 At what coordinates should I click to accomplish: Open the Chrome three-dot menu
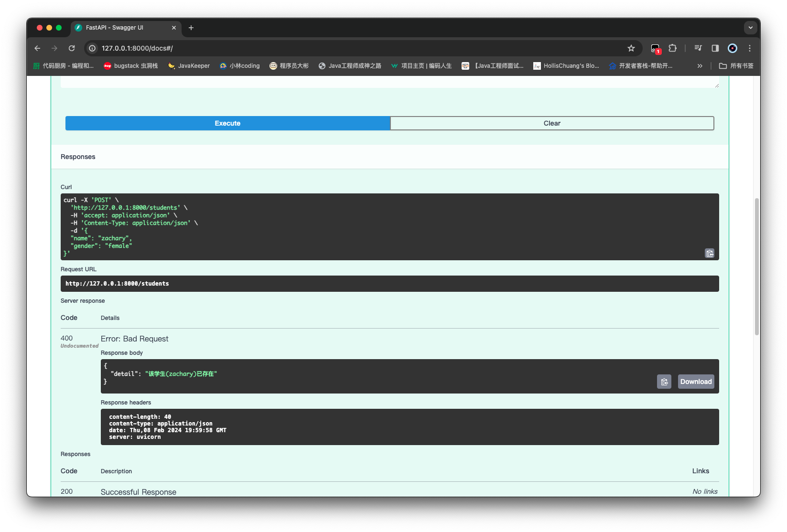pos(750,48)
